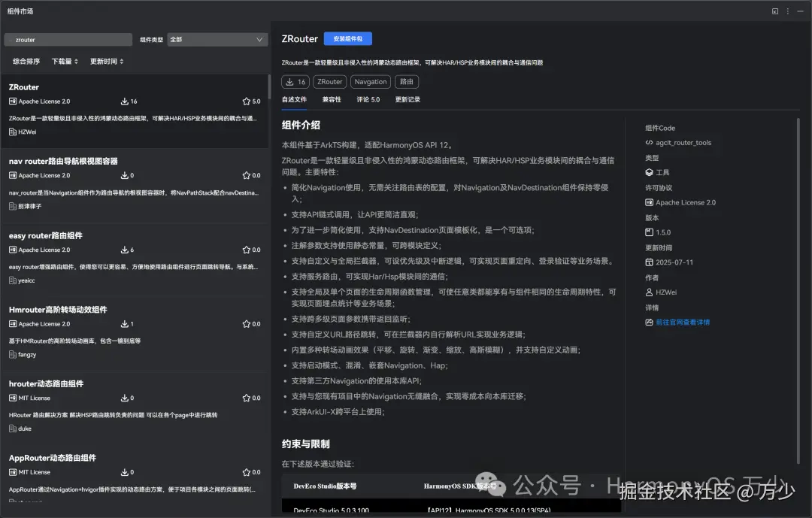Image resolution: width=812 pixels, height=518 pixels.
Task: Click star icon on easy router card
Action: pos(247,250)
